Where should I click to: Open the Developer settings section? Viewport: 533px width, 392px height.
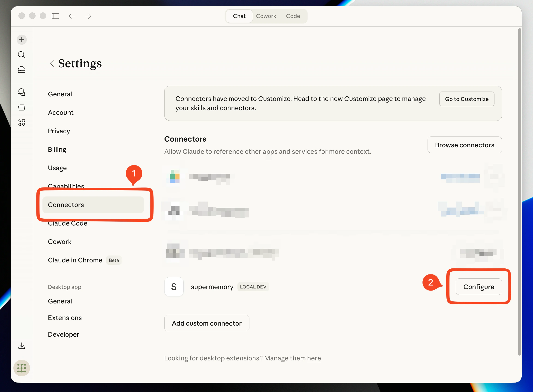pyautogui.click(x=63, y=334)
